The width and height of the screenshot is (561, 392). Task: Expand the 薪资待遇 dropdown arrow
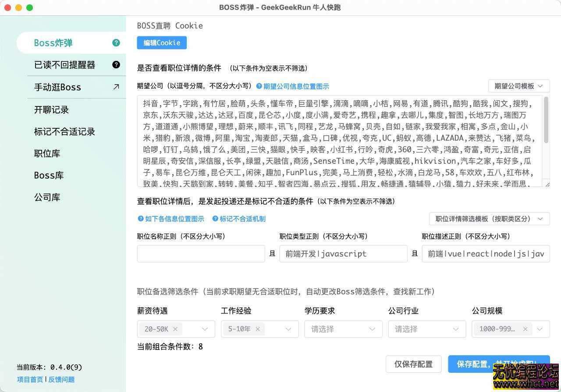click(x=204, y=329)
